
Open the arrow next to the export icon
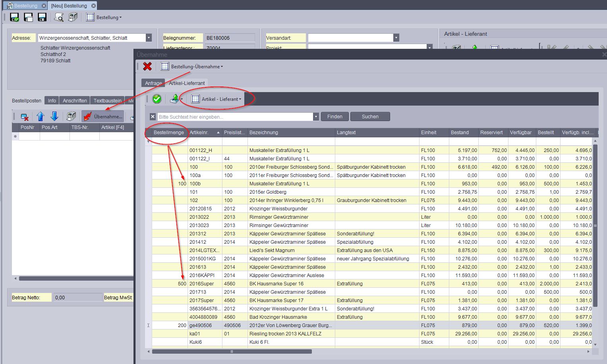[x=182, y=99]
